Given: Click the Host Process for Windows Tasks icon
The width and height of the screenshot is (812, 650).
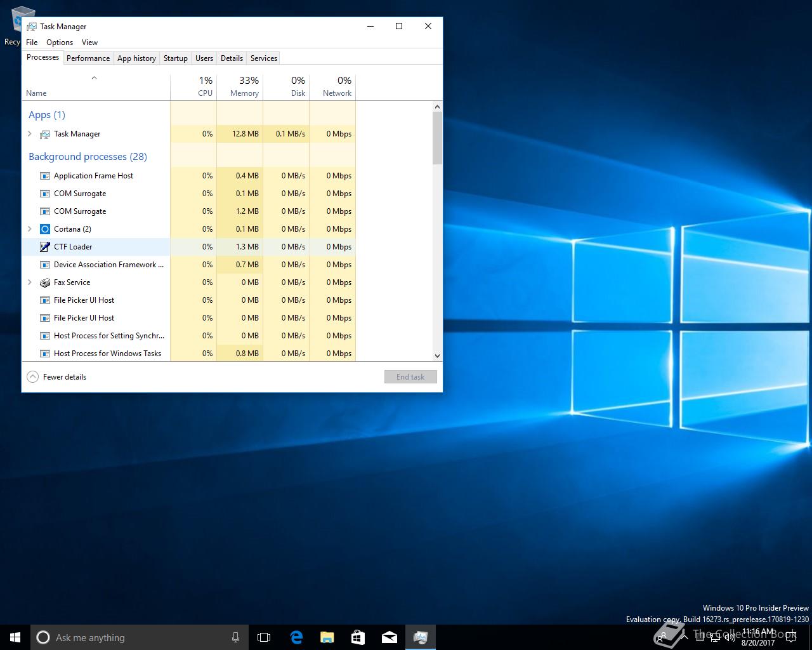Looking at the screenshot, I should [45, 354].
